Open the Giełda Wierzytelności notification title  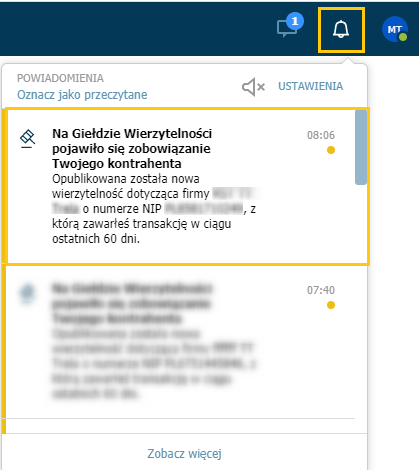click(x=132, y=149)
